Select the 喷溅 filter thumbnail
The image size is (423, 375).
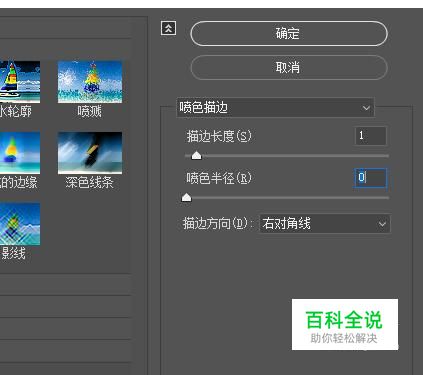[90, 82]
